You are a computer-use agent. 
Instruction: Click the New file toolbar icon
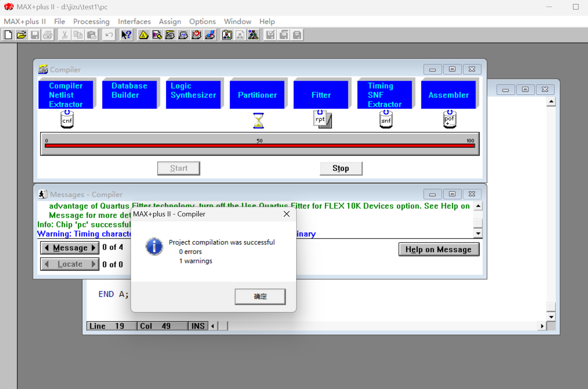(8, 35)
